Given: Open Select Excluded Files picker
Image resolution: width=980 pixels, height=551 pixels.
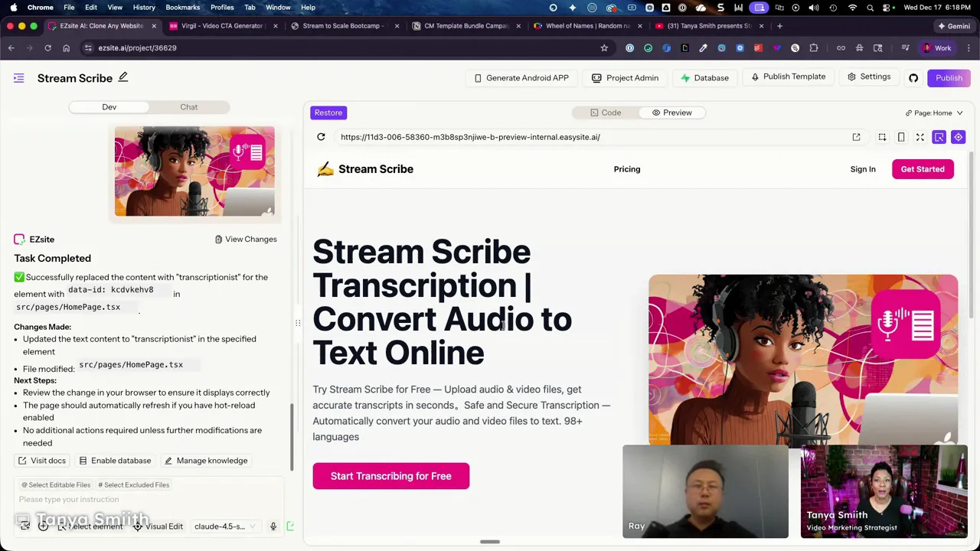Looking at the screenshot, I should point(133,484).
